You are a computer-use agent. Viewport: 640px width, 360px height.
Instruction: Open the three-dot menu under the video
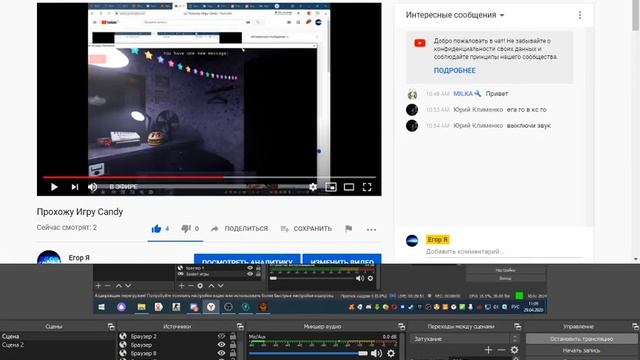pos(371,229)
